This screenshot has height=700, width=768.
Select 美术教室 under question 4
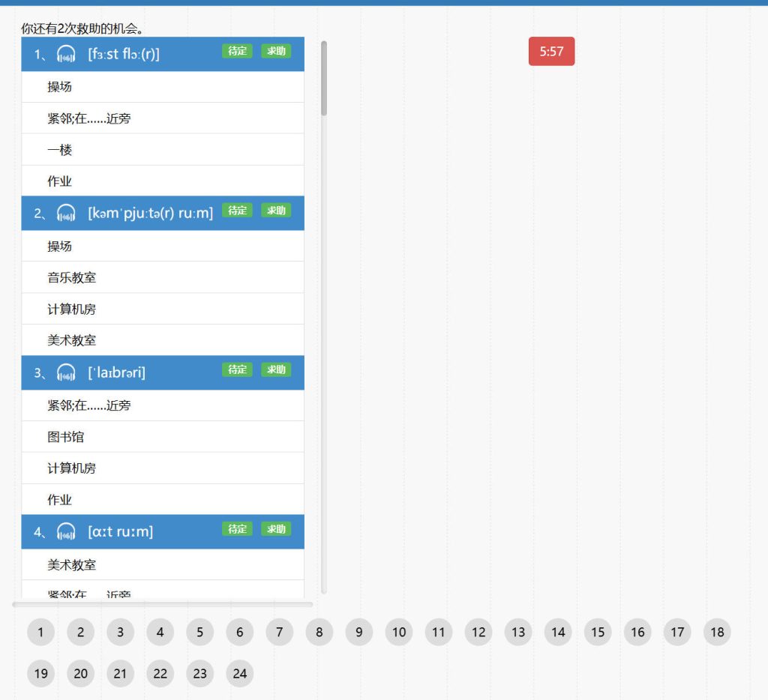click(72, 565)
